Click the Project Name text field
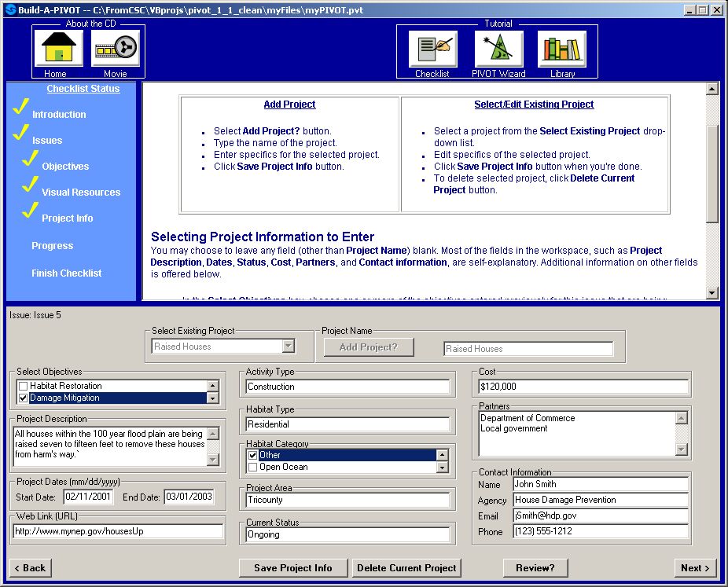Screen dimensions: 728x587 pos(528,349)
